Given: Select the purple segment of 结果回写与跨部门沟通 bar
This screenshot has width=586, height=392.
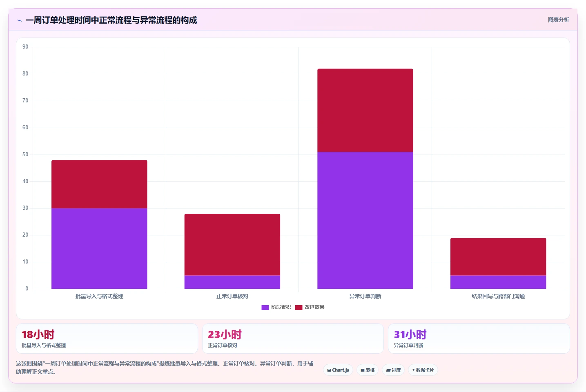Looking at the screenshot, I should tap(498, 282).
